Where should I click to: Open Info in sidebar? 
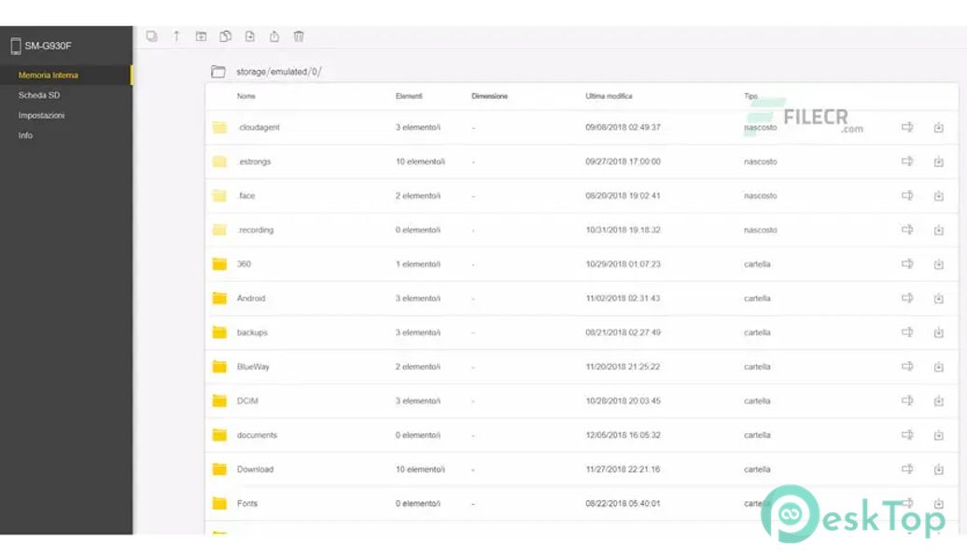pos(25,135)
